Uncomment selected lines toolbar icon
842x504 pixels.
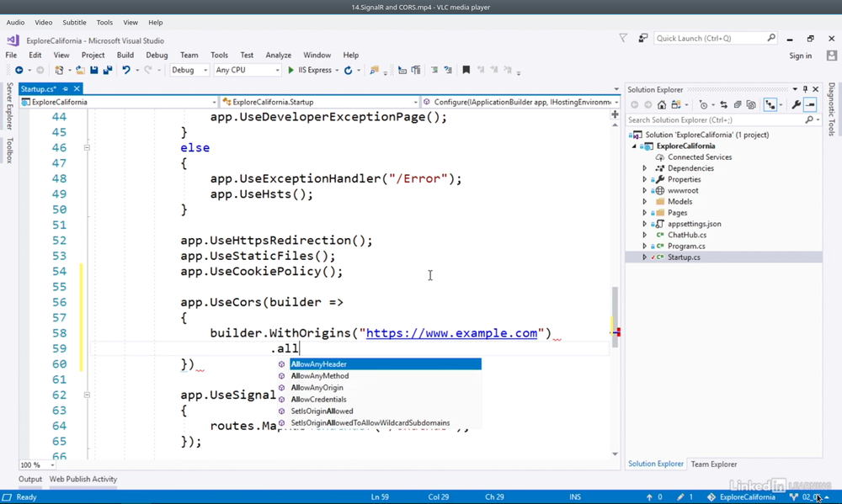pos(448,71)
